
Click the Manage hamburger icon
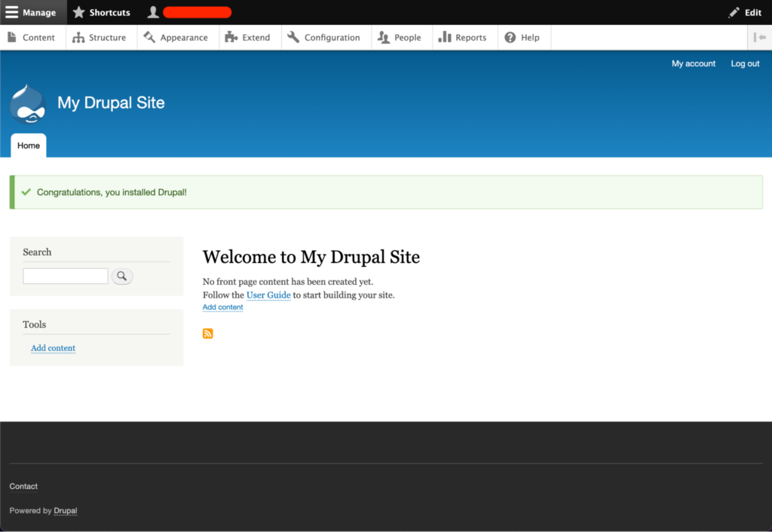[12, 12]
